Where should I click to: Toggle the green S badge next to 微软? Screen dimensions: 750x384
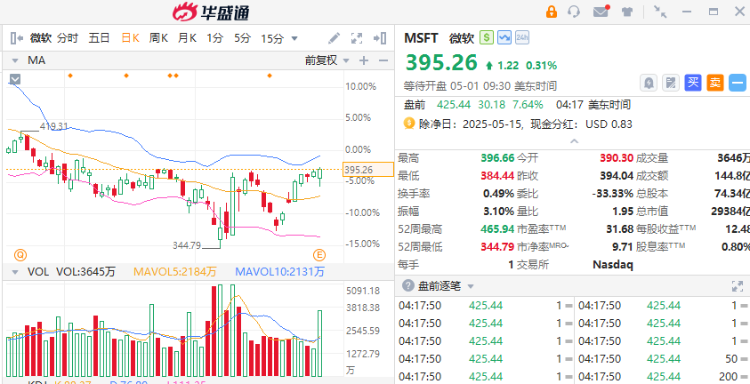tap(487, 37)
